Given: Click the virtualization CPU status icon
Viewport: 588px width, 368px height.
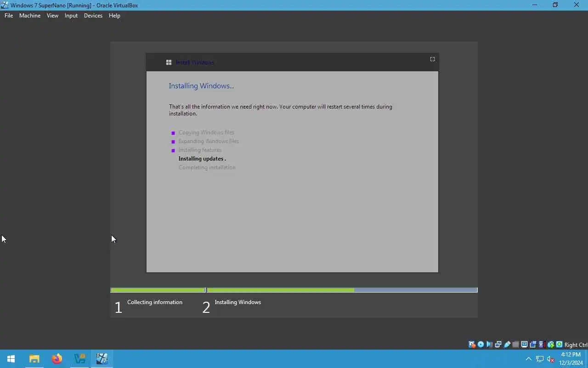Looking at the screenshot, I should click(x=542, y=345).
